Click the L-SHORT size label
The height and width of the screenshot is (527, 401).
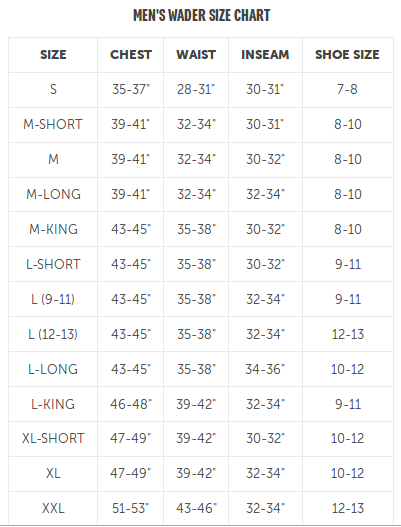coord(53,264)
